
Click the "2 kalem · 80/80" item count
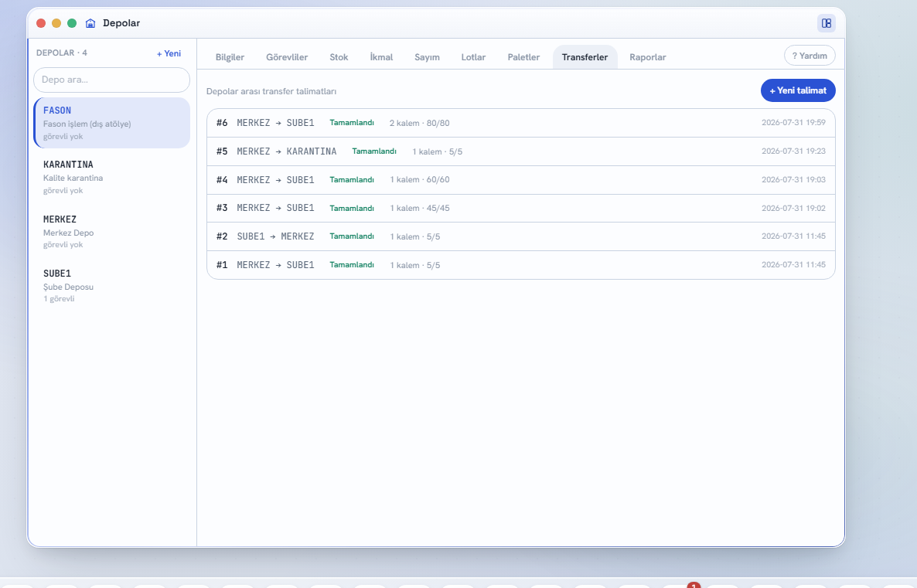(x=419, y=124)
